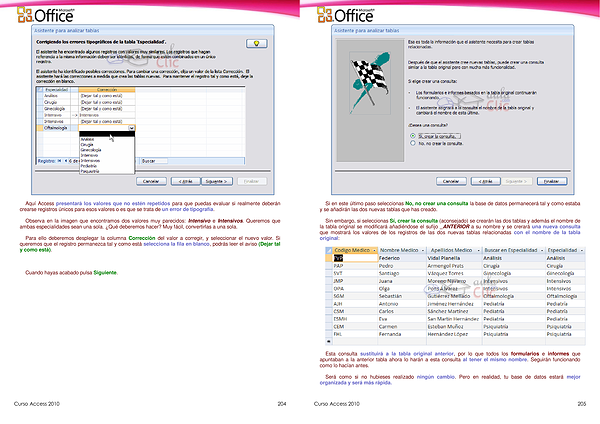Screen dimensions: 600x424
Task: Click the Atrás button in left wizard
Action: pos(183,181)
